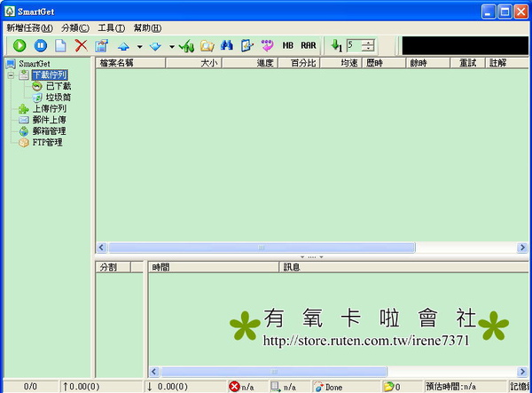
Task: Create a new task with blank page icon
Action: coord(60,45)
